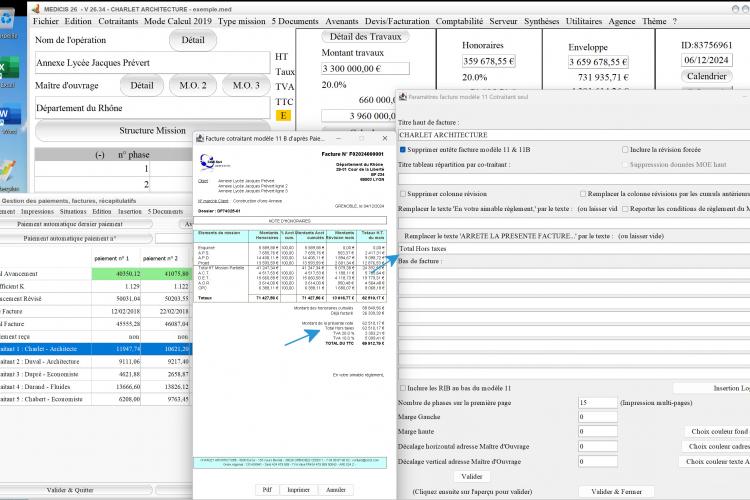
Task: Select the Durand - Fluides row
Action: (x=96, y=387)
